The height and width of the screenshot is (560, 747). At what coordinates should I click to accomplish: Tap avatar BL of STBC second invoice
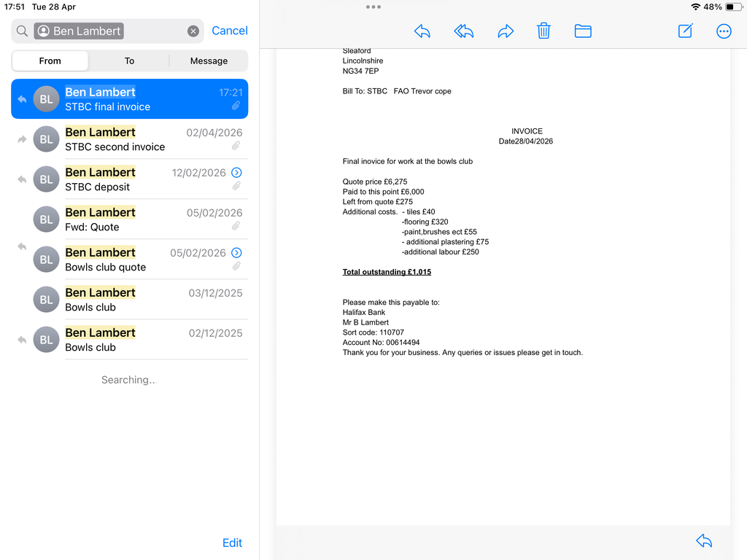(x=46, y=139)
